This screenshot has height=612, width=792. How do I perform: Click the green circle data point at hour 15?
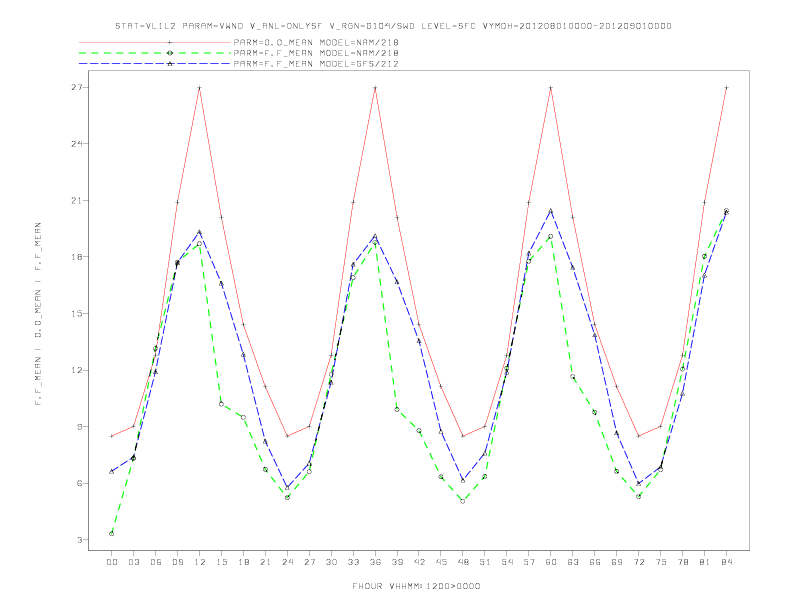tap(221, 404)
